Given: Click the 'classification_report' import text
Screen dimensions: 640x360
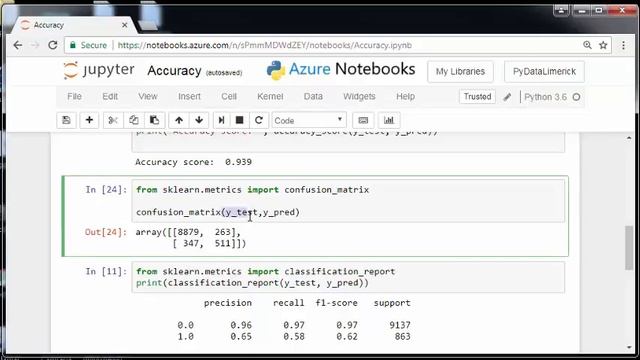Looking at the screenshot, I should click(x=340, y=271).
